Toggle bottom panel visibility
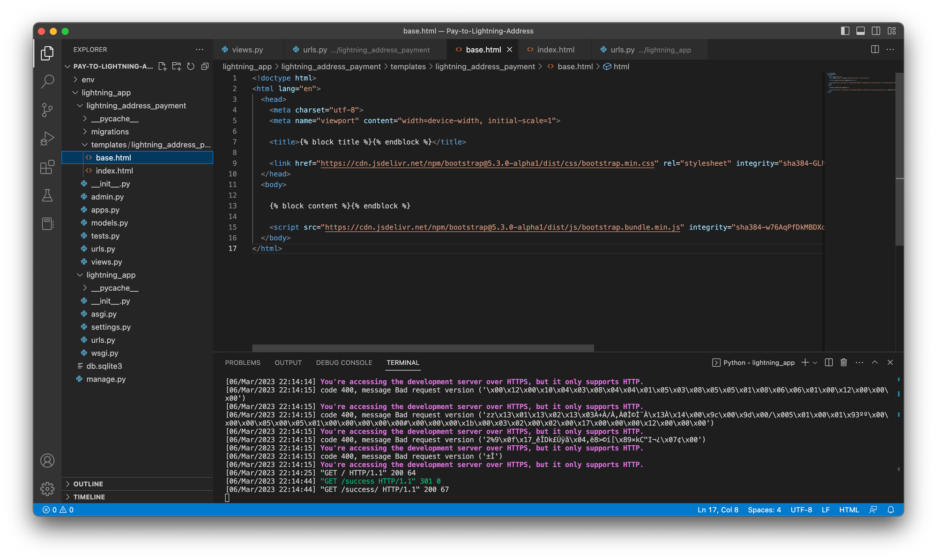The width and height of the screenshot is (937, 560). tap(861, 31)
